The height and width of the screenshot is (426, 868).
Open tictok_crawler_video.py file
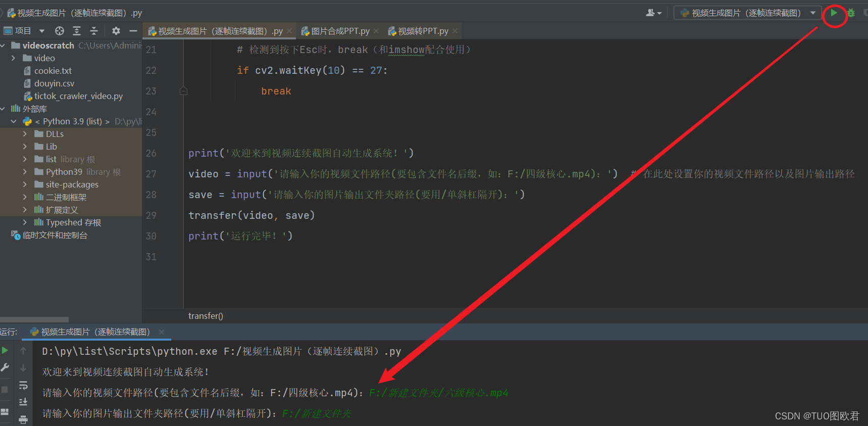click(78, 96)
